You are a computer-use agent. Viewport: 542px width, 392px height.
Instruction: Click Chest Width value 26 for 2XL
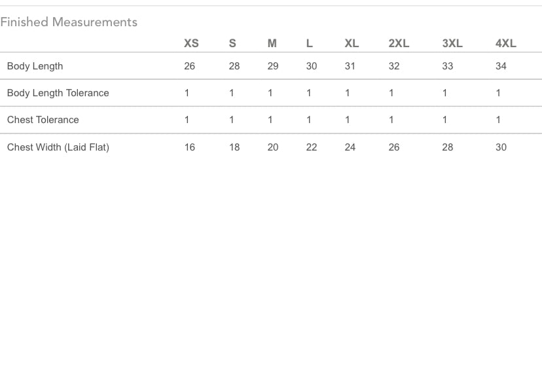394,147
